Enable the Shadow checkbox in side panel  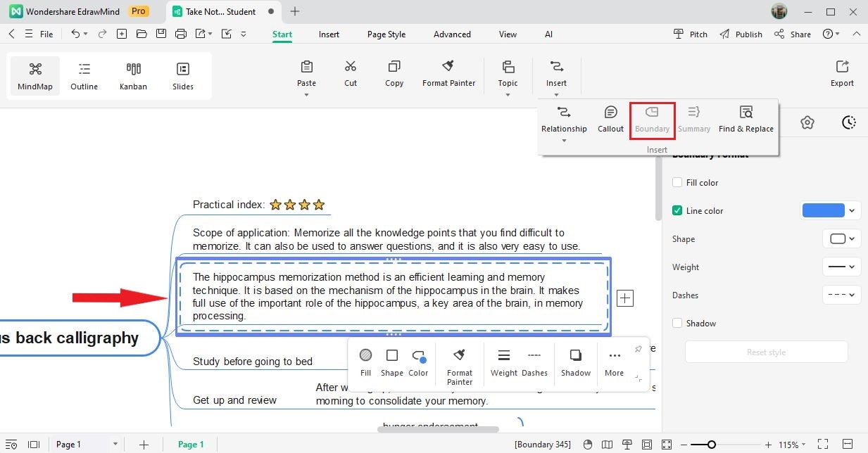coord(677,324)
